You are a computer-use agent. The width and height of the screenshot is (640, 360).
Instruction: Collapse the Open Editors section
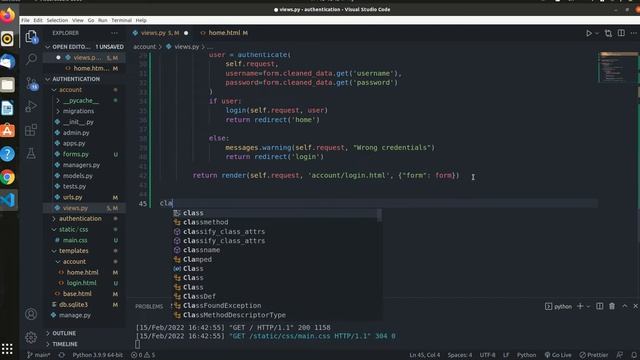point(48,47)
